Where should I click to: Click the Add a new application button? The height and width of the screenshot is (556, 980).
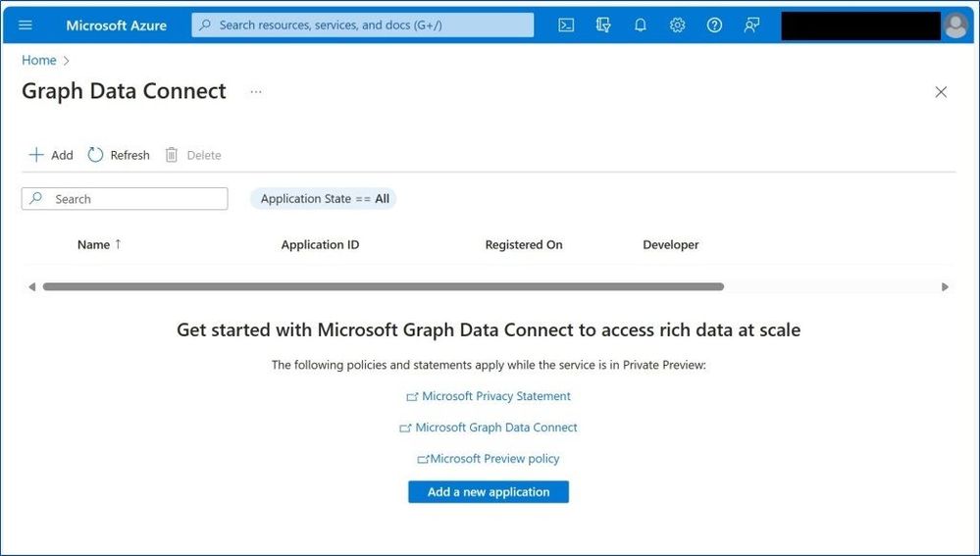tap(489, 492)
